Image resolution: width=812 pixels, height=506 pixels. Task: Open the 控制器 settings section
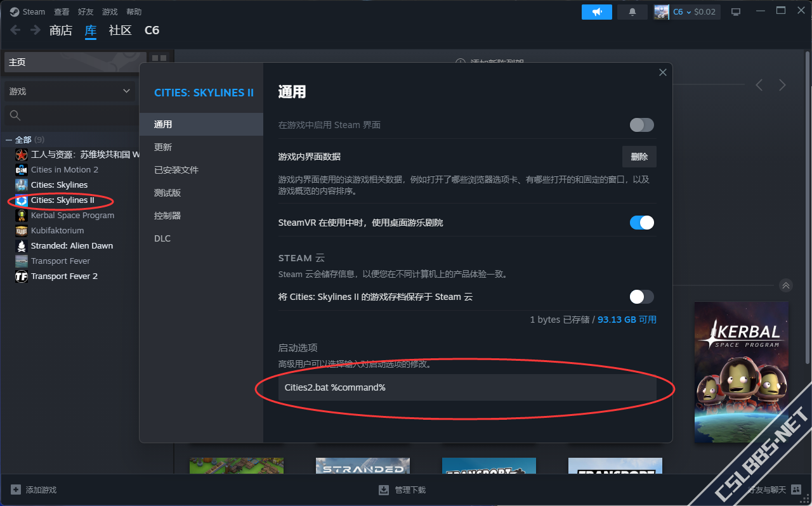pos(201,216)
